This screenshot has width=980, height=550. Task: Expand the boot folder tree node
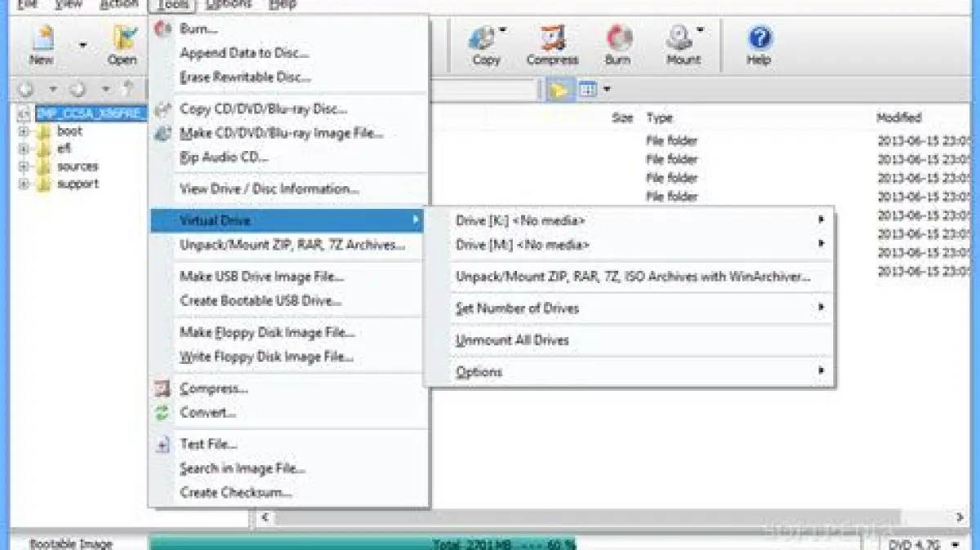(23, 131)
